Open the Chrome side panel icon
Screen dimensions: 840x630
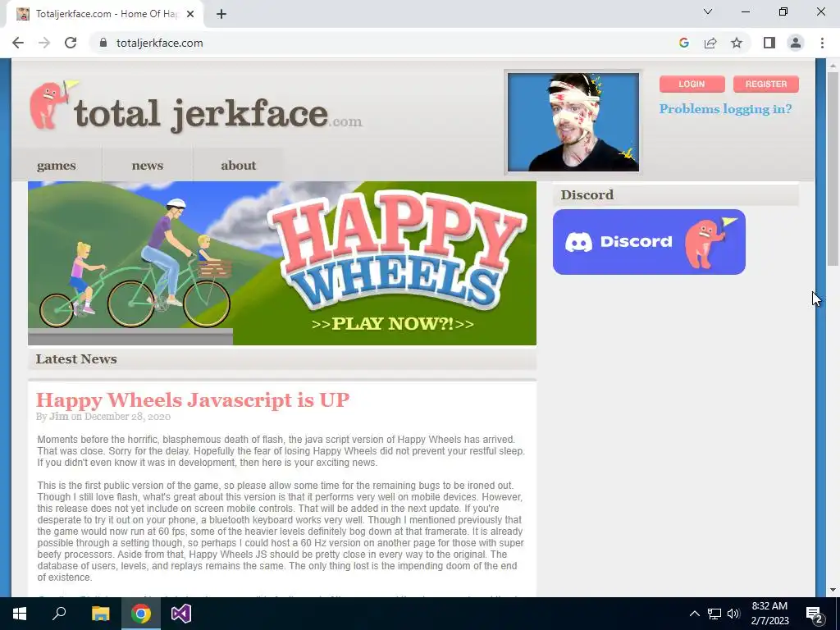(x=769, y=43)
